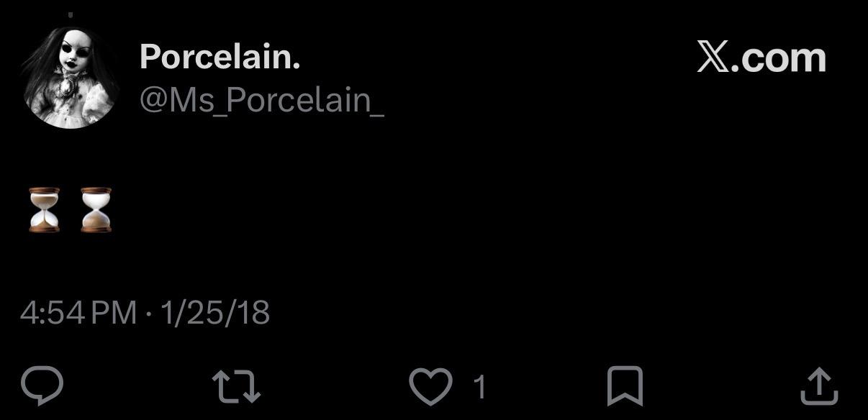Open the Porcelain. display name profile
The width and height of the screenshot is (868, 420).
click(x=220, y=56)
